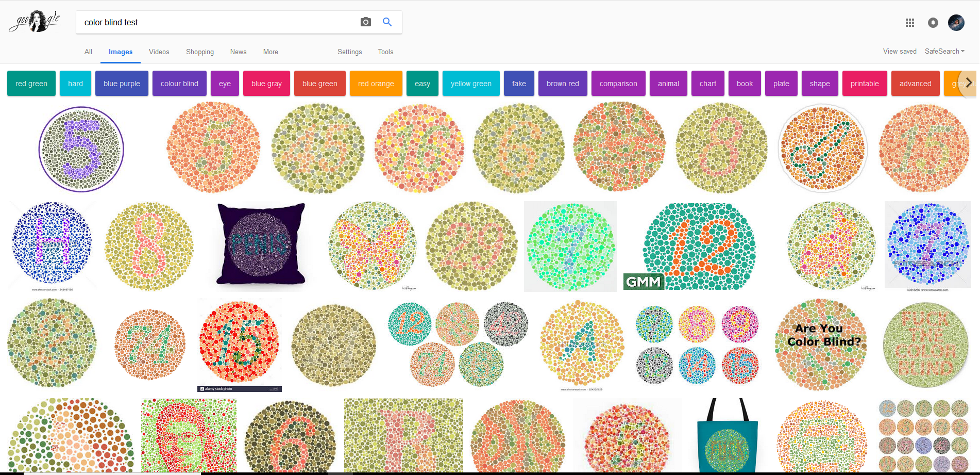The width and height of the screenshot is (980, 475).
Task: Switch to the Videos tab
Action: (x=159, y=52)
